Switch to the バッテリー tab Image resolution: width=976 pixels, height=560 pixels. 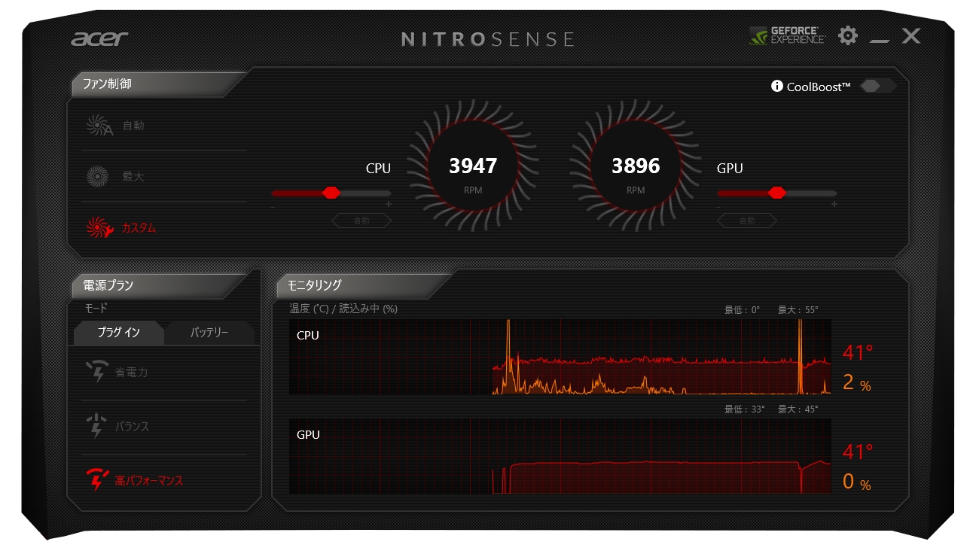coord(209,333)
